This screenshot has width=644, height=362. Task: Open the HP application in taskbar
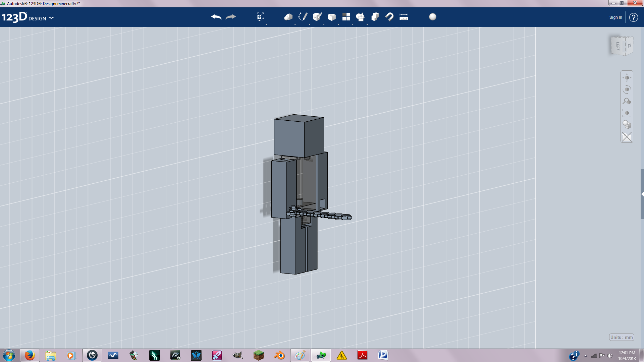(x=92, y=355)
